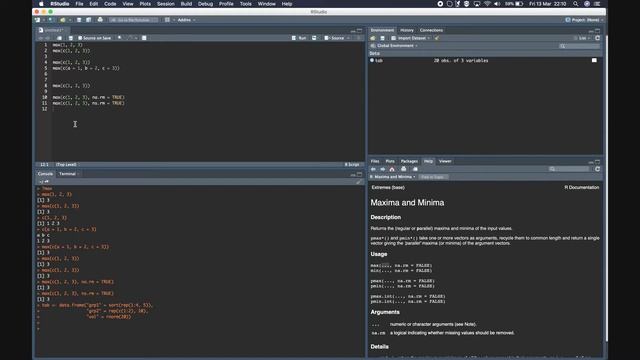Open Wi-Fi status menu
Screen dimensions: 640x360
tap(487, 4)
